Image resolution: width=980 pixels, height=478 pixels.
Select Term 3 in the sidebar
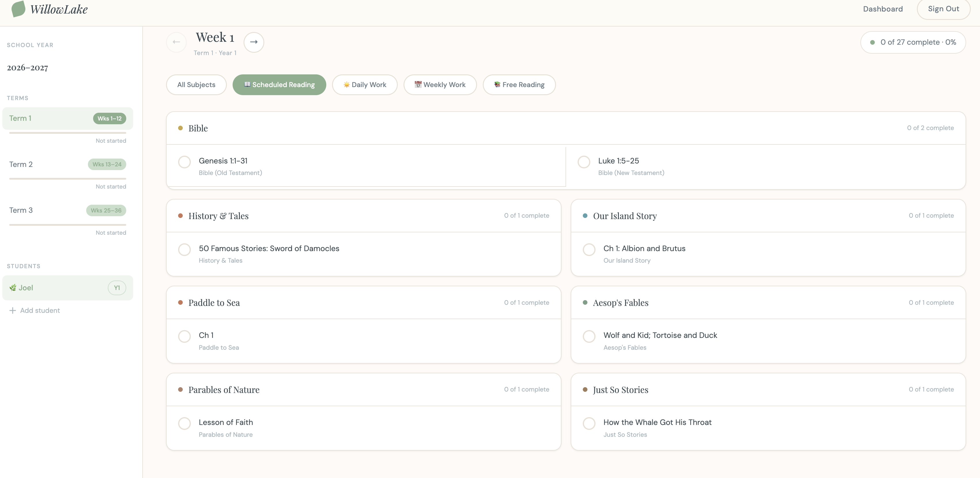[68, 210]
